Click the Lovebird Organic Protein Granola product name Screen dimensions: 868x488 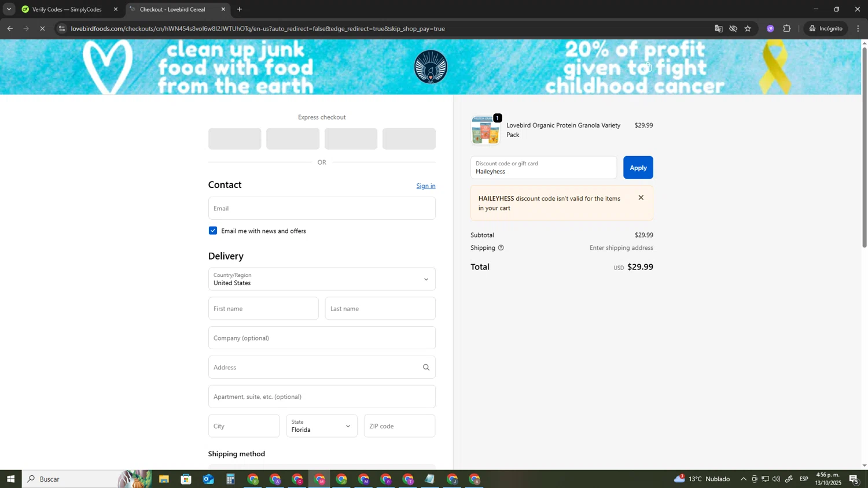click(x=563, y=130)
